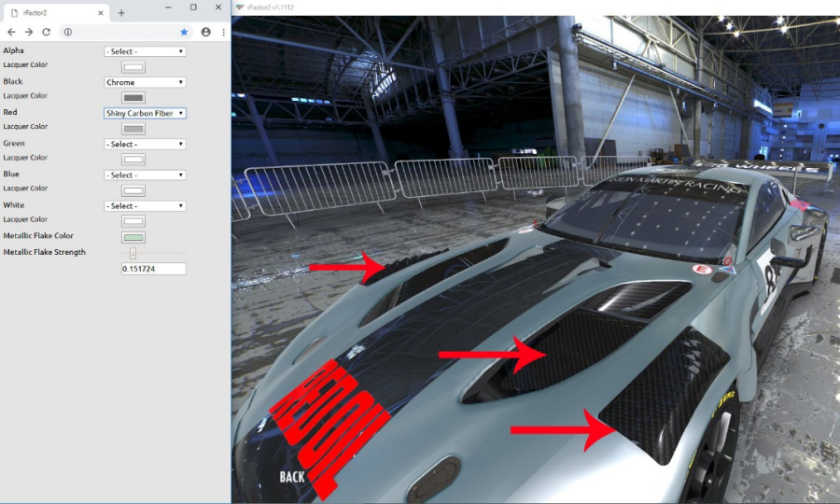Image resolution: width=840 pixels, height=504 pixels.
Task: Minimize the browser window
Action: click(168, 7)
